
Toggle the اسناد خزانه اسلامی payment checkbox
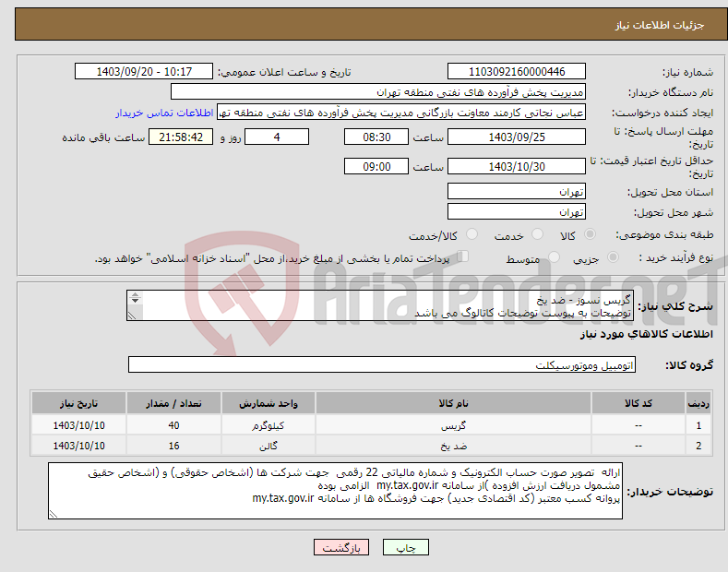[x=463, y=256]
